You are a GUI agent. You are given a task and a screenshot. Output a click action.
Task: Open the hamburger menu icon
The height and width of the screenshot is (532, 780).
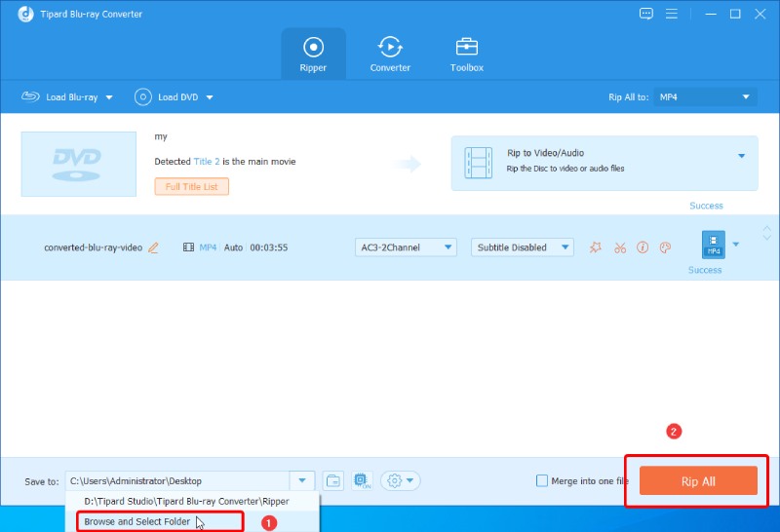[x=672, y=14]
